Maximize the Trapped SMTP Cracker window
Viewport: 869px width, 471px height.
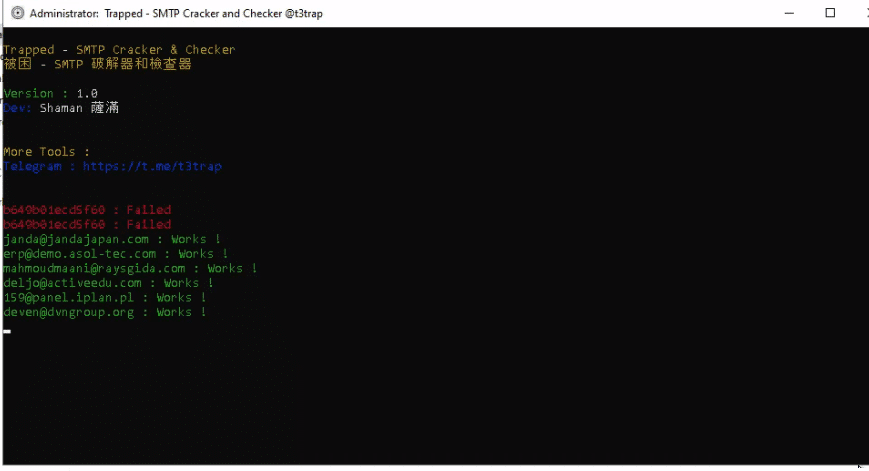click(x=830, y=13)
